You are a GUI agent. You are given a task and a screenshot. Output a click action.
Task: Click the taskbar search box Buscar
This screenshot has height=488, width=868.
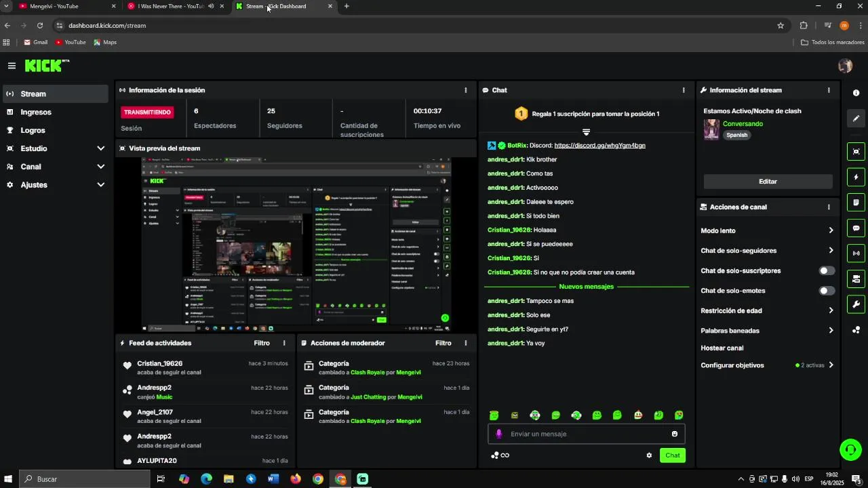point(84,479)
